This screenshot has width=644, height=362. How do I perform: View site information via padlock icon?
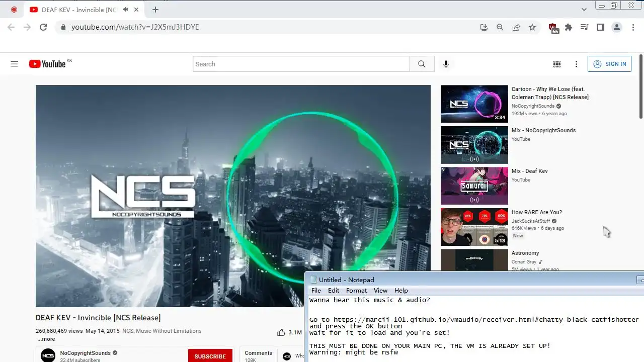(63, 27)
